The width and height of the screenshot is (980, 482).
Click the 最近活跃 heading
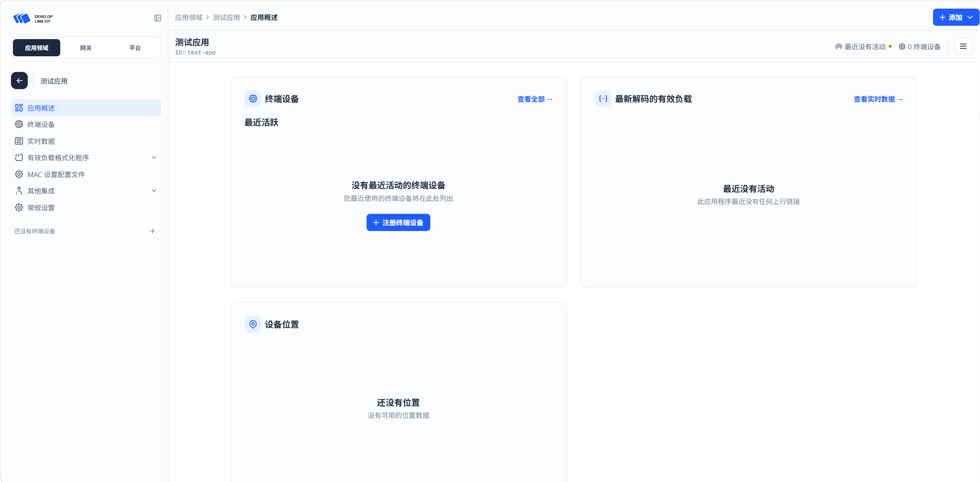261,122
